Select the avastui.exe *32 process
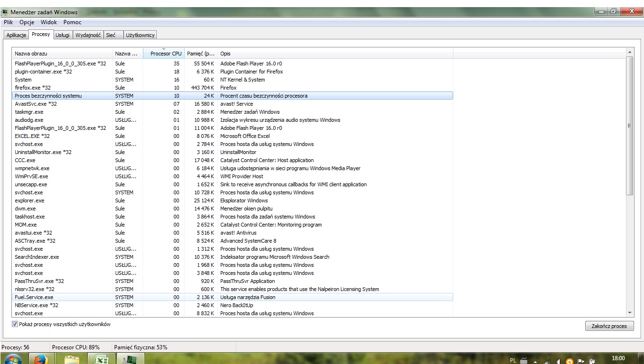Image resolution: width=644 pixels, height=364 pixels. (x=233, y=233)
